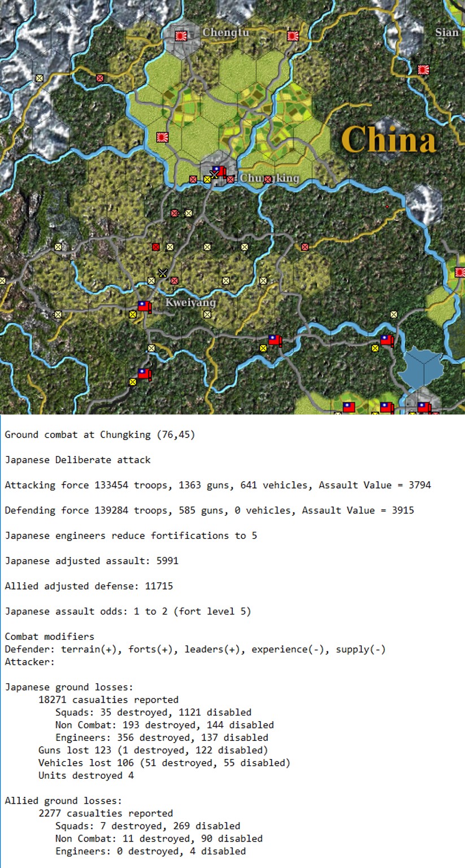Click the 'Attacking force 133454 troops' line
Image resolution: width=465 pixels, height=868 pixels.
coord(218,485)
